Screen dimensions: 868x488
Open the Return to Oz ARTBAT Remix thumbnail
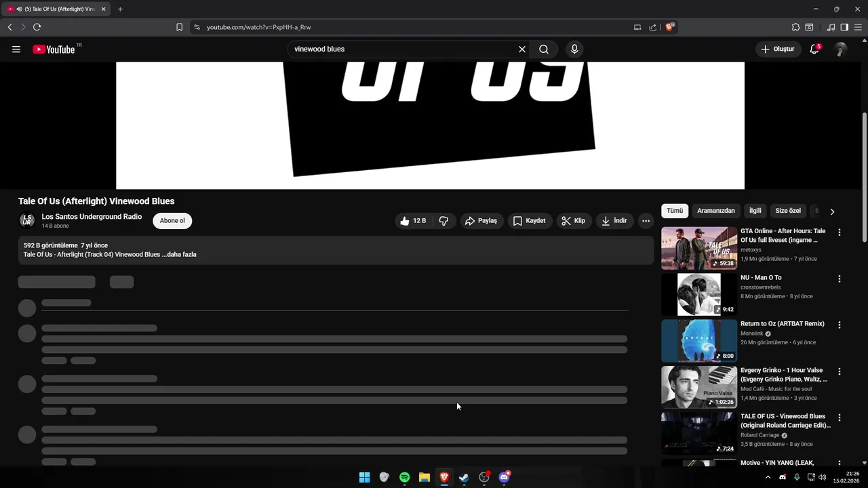(699, 341)
